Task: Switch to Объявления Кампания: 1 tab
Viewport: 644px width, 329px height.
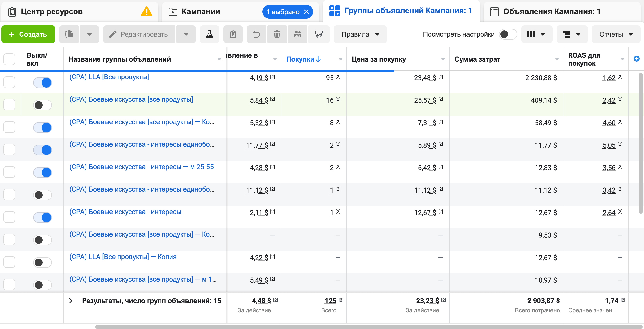Action: point(551,11)
